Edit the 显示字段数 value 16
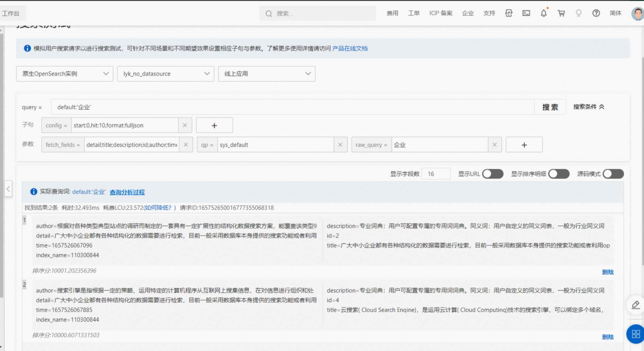 [436, 174]
